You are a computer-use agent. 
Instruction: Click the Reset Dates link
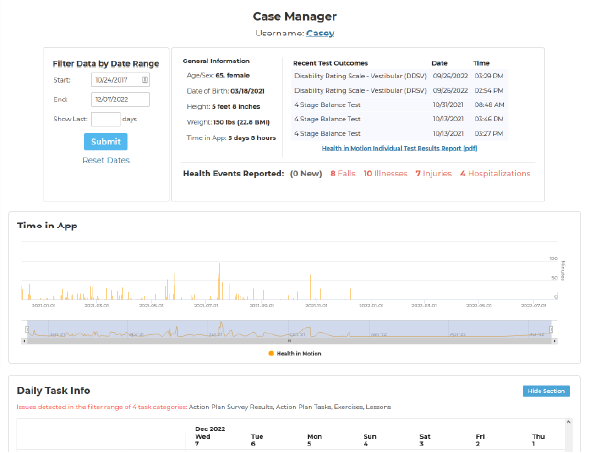106,160
